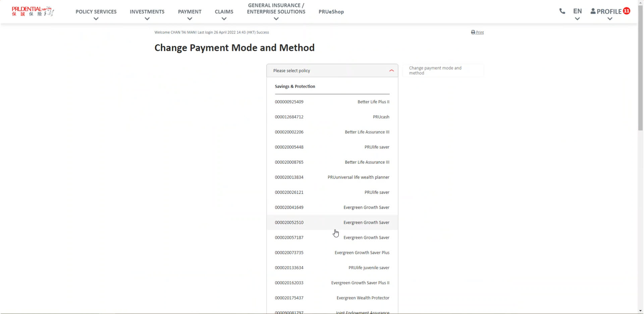Select the Change payment mode and method step
644x314 pixels.
pyautogui.click(x=443, y=70)
